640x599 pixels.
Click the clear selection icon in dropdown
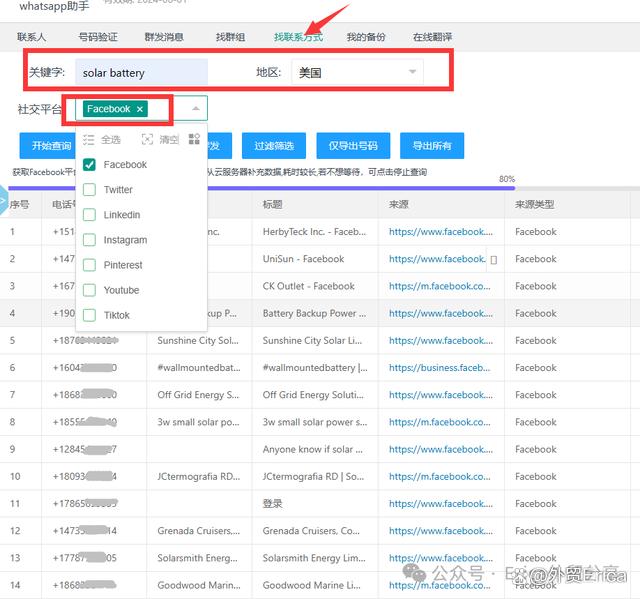coord(147,139)
